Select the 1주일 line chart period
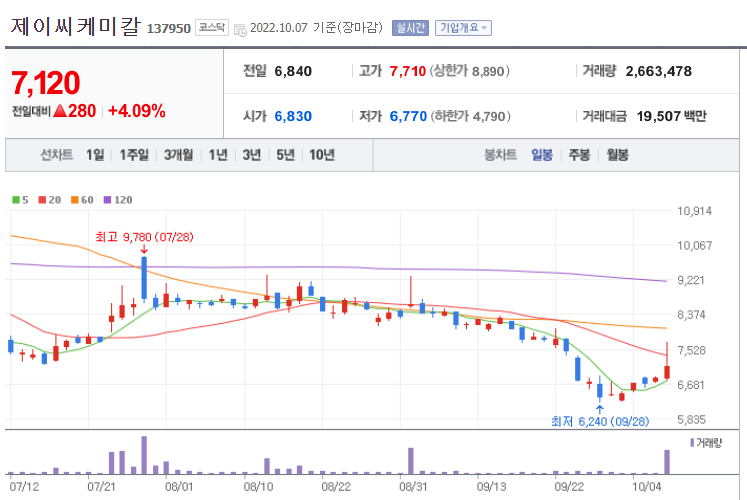 click(x=134, y=155)
